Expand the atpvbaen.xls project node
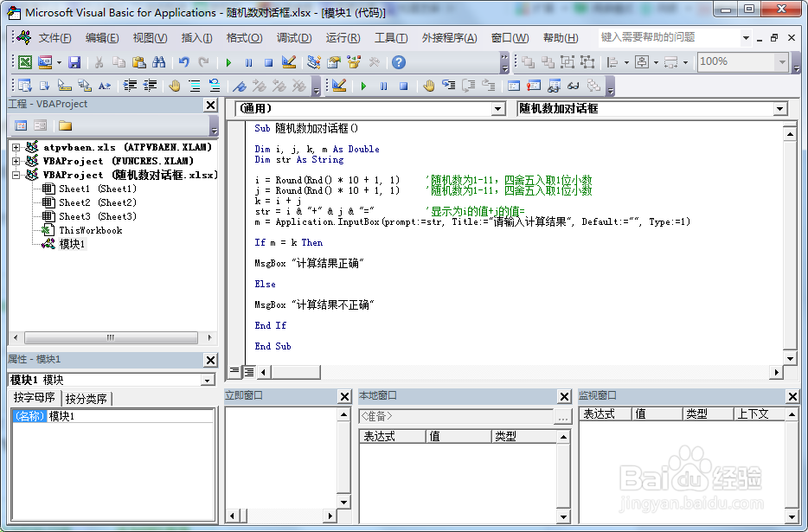This screenshot has width=808, height=532. [16, 147]
